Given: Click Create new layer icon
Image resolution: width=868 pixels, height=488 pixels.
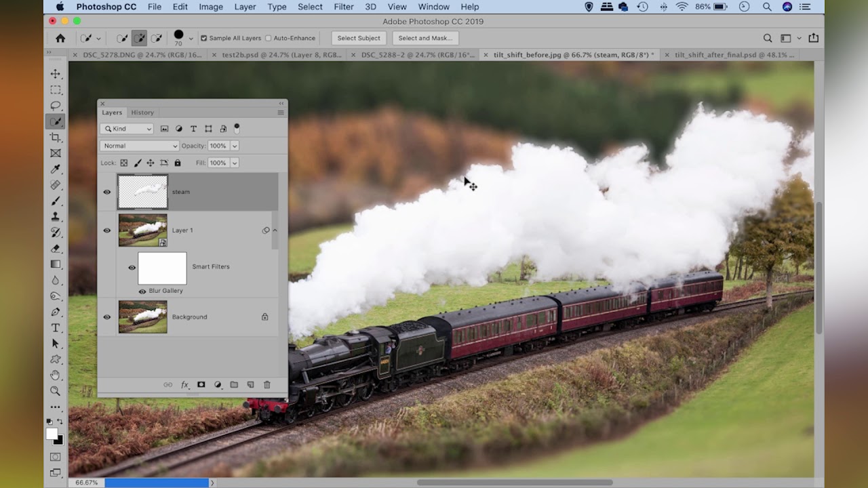Looking at the screenshot, I should [250, 385].
